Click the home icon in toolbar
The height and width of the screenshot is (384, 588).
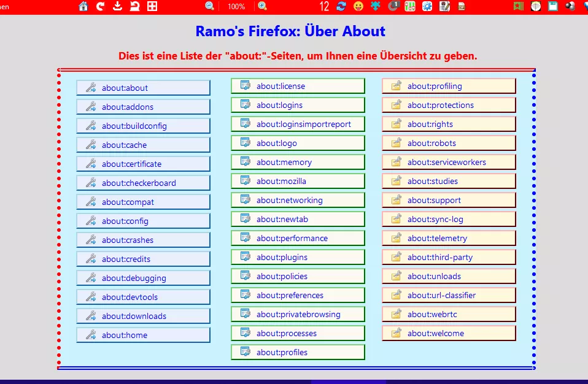click(x=83, y=6)
